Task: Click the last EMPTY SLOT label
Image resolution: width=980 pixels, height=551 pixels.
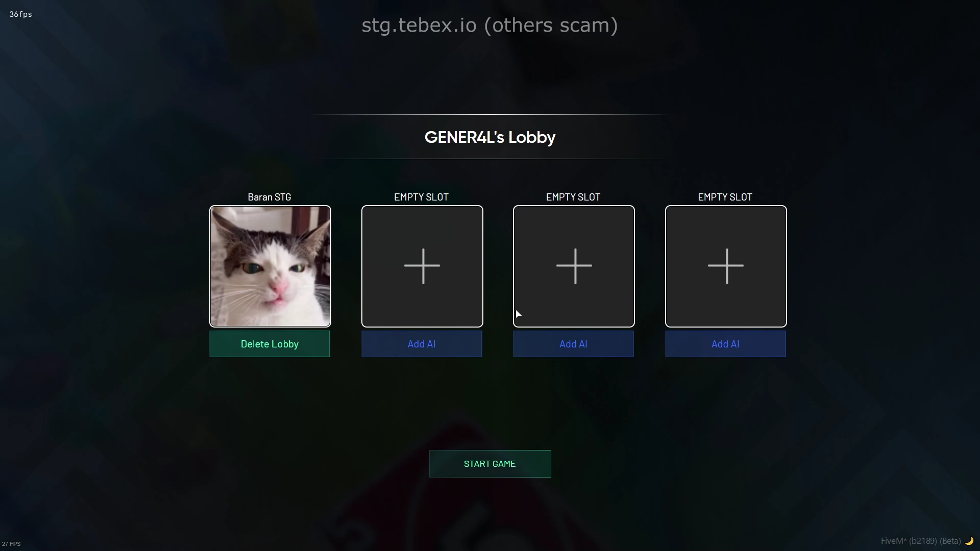Action: [725, 197]
